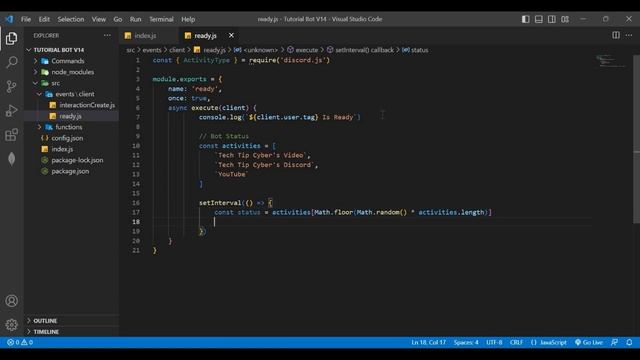Click the setInterval() callback breadcrumb
The image size is (640, 360).
[x=360, y=50]
